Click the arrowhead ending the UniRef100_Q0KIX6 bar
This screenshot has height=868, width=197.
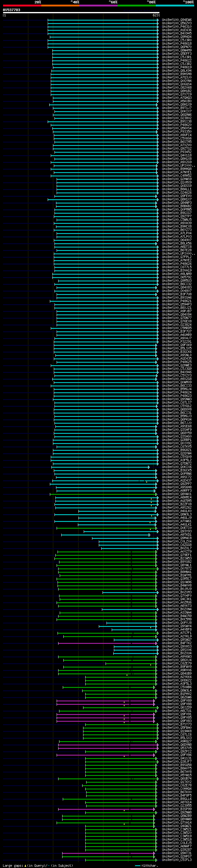[x=149, y=467]
